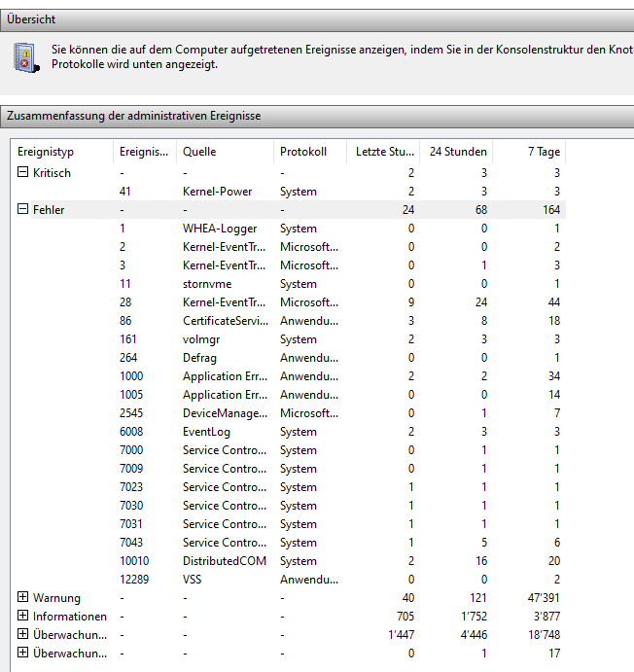Click the 34 seven-day count for event 1000
Viewport: 634px width, 672px height.
[x=554, y=376]
